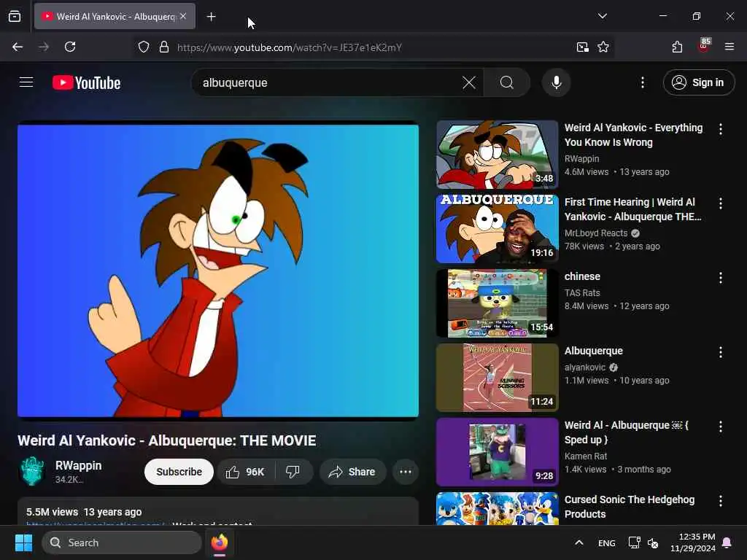Open options for alyankovic Albuquerque video
The height and width of the screenshot is (560, 747).
tap(720, 352)
